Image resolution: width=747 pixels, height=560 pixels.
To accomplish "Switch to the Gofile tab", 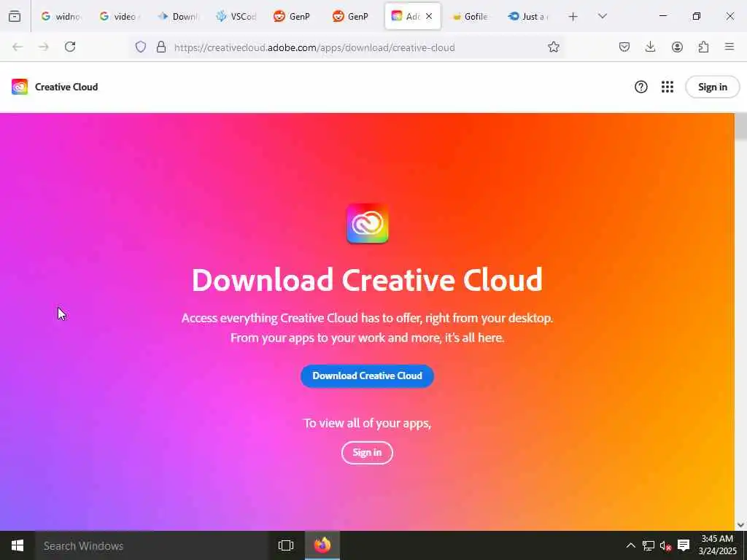I will point(471,16).
